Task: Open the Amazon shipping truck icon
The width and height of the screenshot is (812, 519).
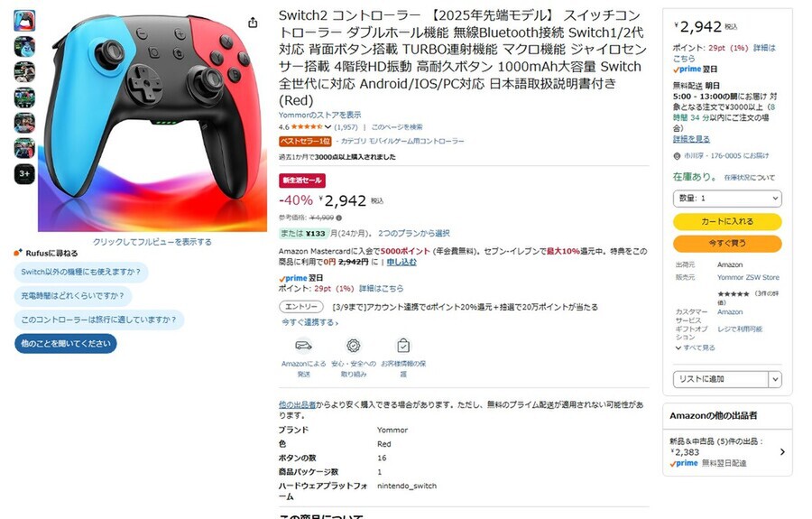Action: point(303,345)
